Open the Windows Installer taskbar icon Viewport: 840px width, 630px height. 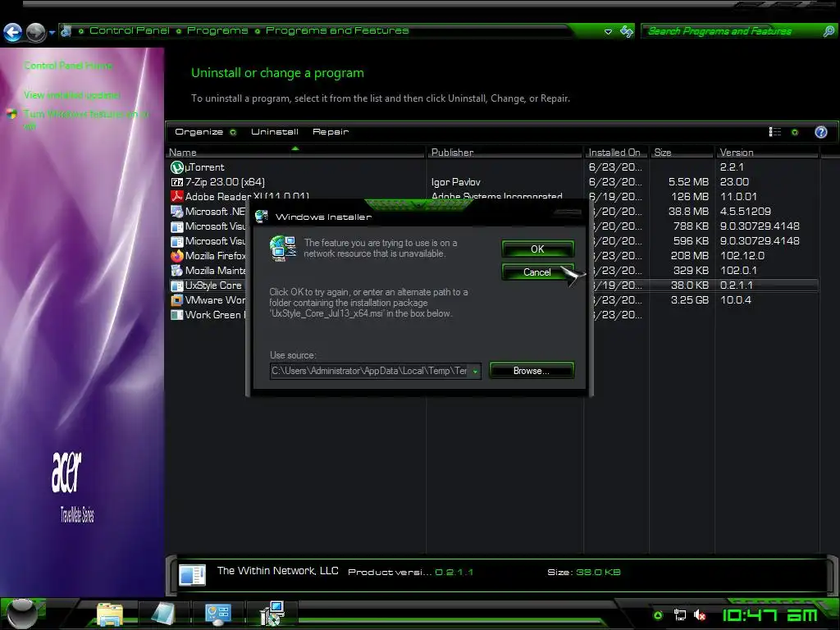pos(272,614)
